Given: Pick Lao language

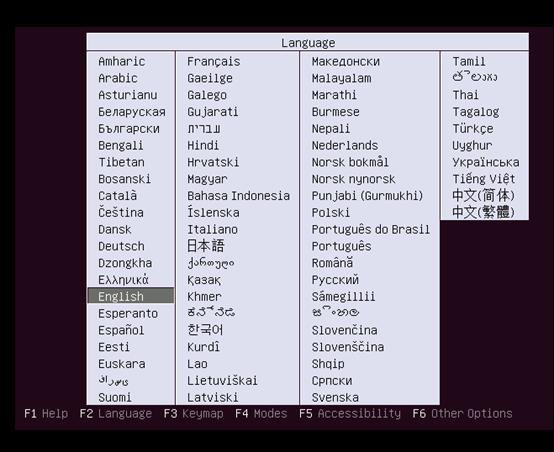Looking at the screenshot, I should click(x=197, y=364).
